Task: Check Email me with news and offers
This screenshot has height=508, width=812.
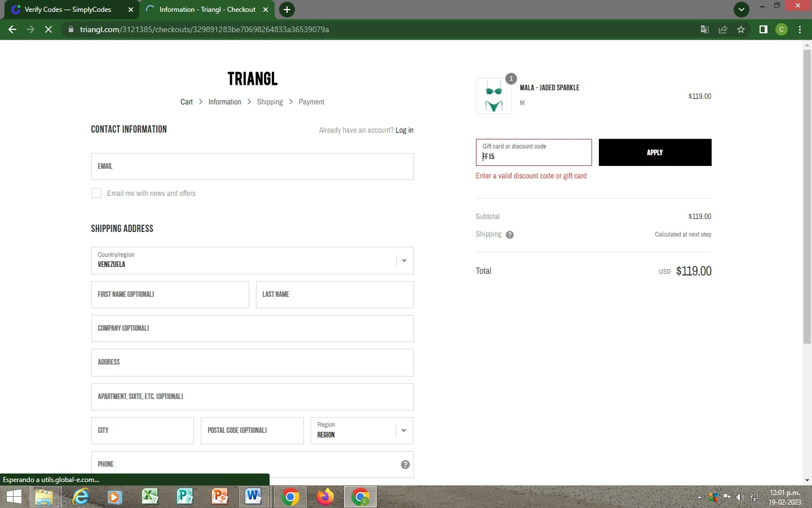Action: coord(96,193)
